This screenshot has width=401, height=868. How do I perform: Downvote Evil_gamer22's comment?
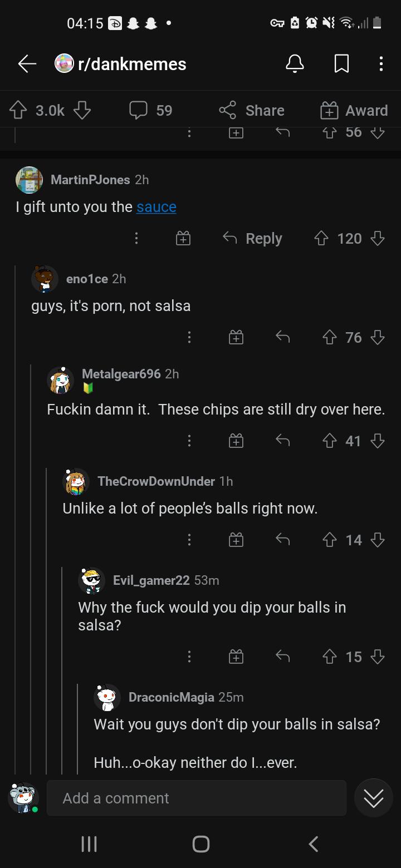click(378, 657)
